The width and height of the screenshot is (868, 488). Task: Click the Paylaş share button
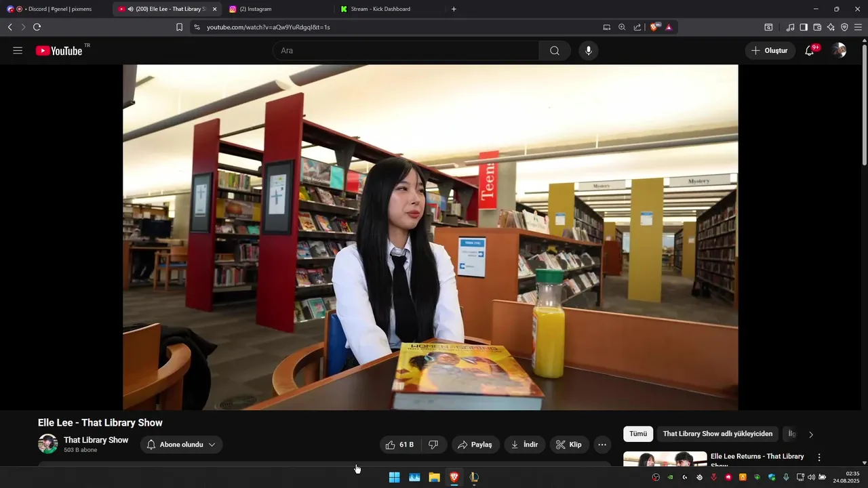(x=475, y=445)
